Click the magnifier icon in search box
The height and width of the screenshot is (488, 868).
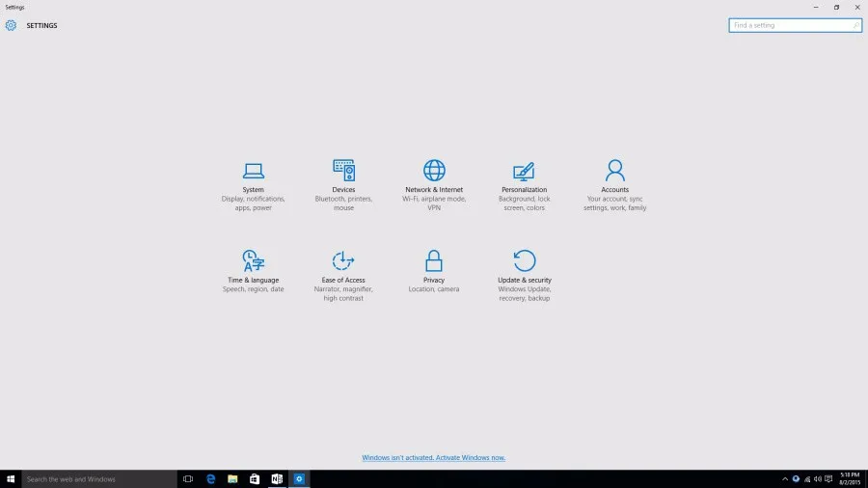coord(855,25)
